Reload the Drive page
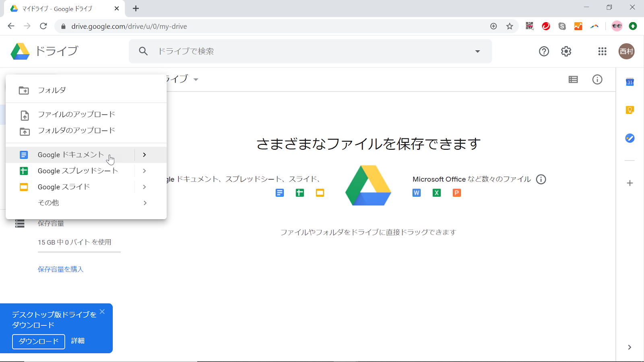 tap(43, 26)
